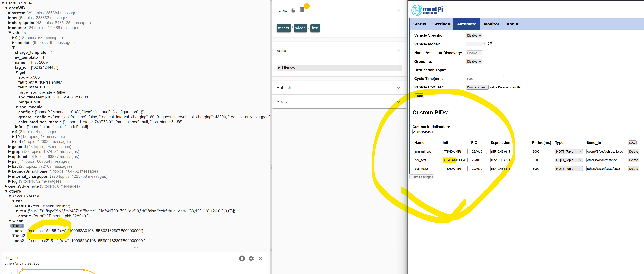
Task: Expand the Publish panel
Action: pyautogui.click(x=398, y=88)
